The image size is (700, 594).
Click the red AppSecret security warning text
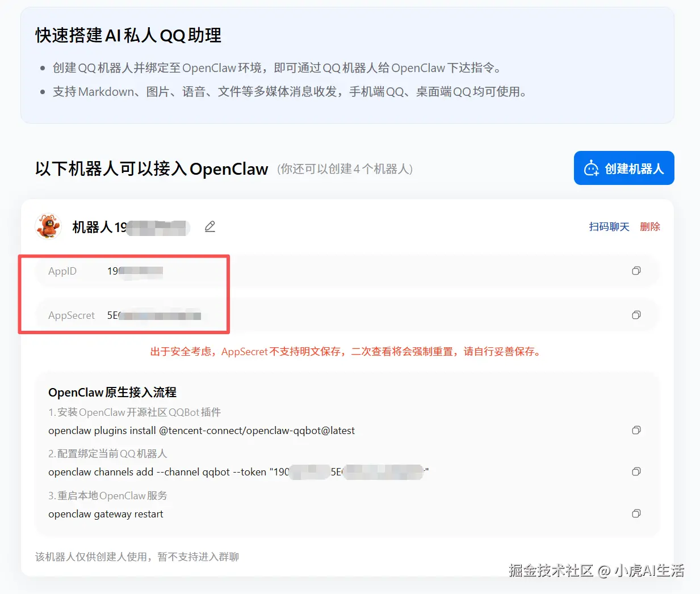coord(346,352)
